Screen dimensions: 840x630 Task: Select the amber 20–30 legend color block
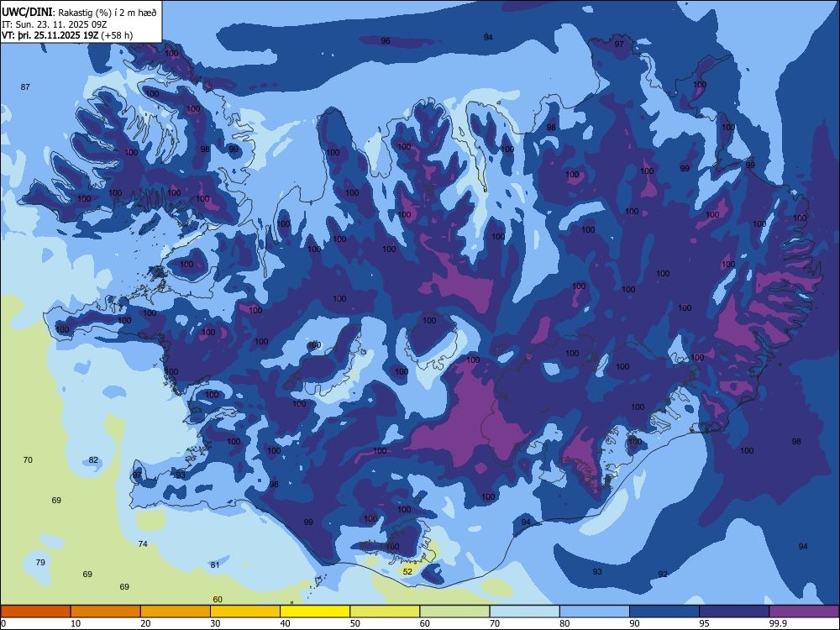[176, 612]
